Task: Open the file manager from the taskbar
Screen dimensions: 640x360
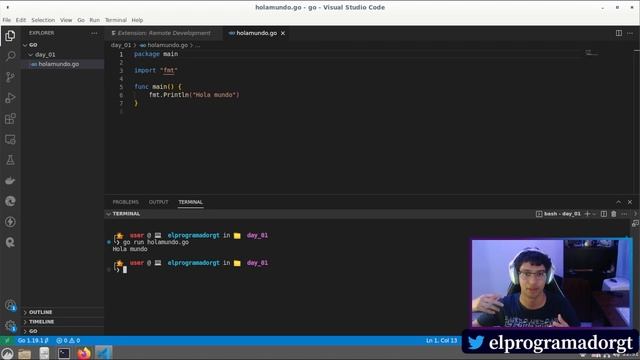Action: (x=24, y=353)
